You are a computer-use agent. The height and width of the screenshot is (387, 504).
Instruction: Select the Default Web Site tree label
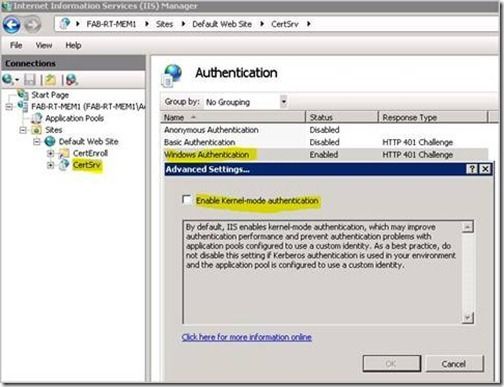[x=89, y=141]
